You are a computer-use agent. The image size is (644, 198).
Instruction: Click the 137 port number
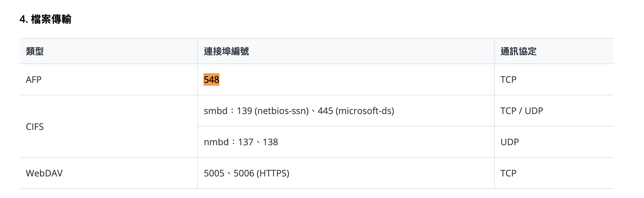245,142
